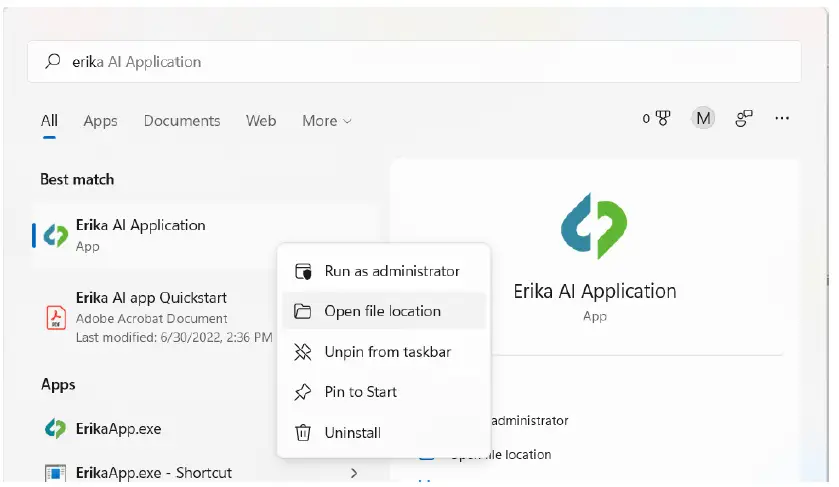
Task: Choose Run as administrator in context menu
Action: pyautogui.click(x=384, y=271)
